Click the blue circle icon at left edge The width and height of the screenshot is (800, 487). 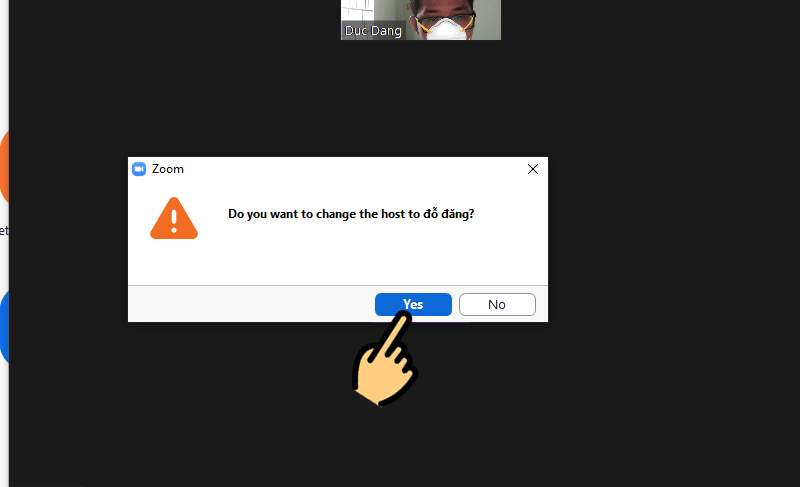4,327
